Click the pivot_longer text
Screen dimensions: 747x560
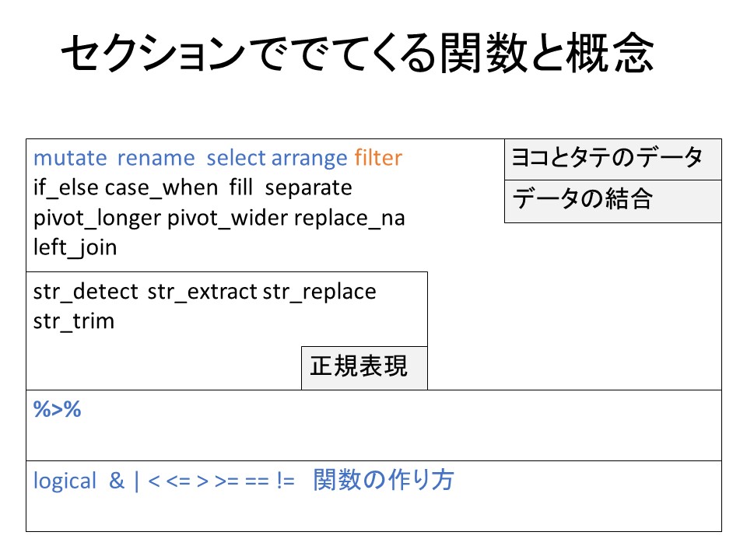(97, 218)
